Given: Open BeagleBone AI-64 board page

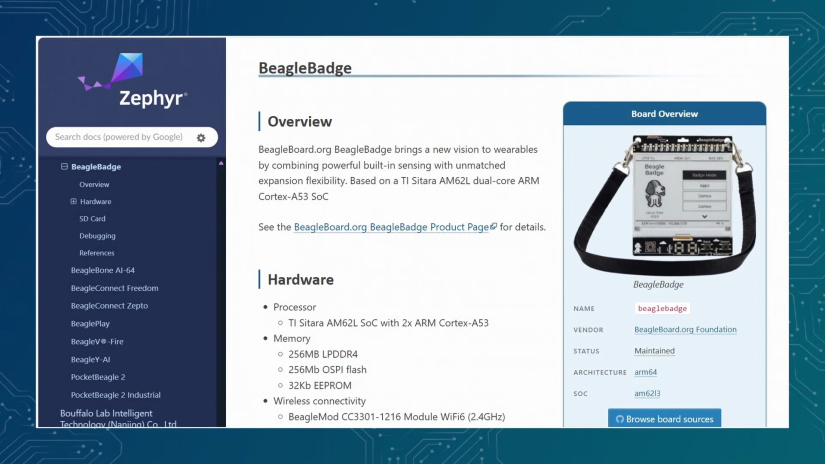Looking at the screenshot, I should [x=103, y=270].
